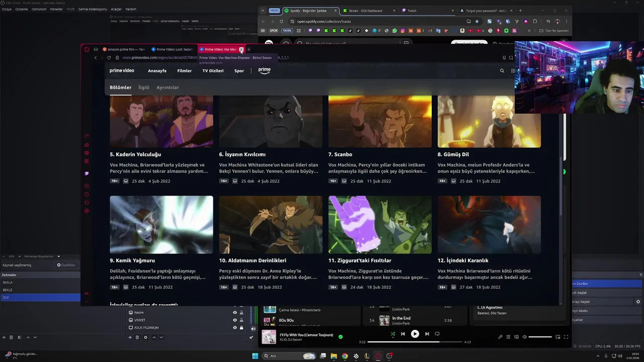Reload the Prime Video page

pos(109,58)
